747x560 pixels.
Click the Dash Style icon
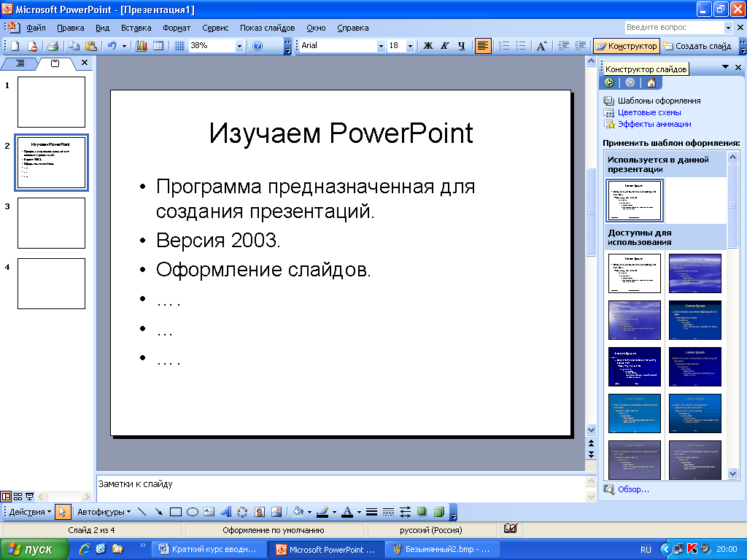[x=388, y=512]
